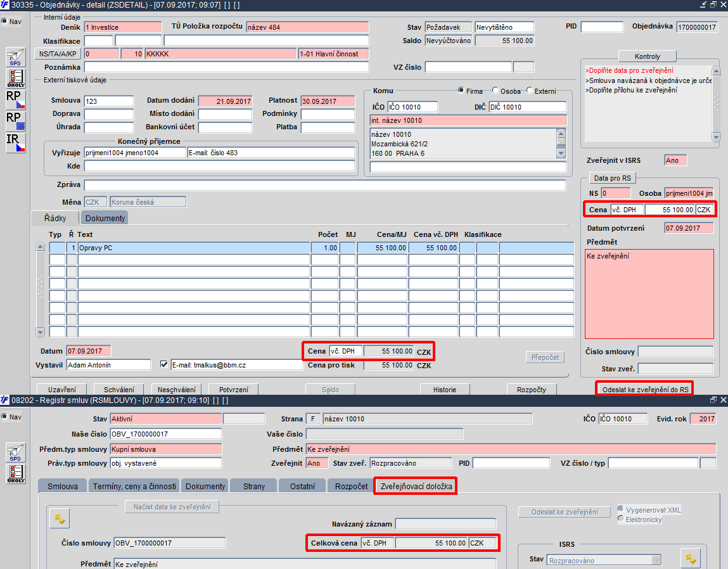This screenshot has width=728, height=569.
Task: Click the Uzavření button
Action: pyautogui.click(x=61, y=389)
